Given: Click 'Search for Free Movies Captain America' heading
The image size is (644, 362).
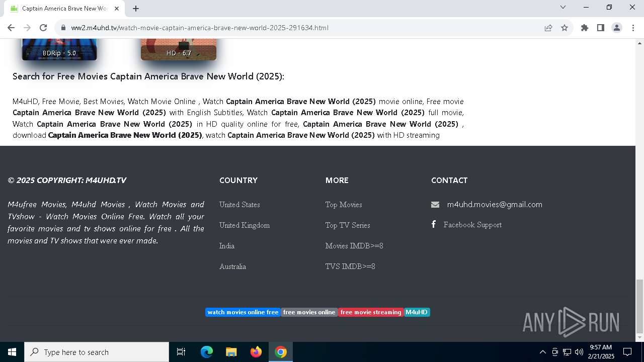Looking at the screenshot, I should (x=148, y=76).
